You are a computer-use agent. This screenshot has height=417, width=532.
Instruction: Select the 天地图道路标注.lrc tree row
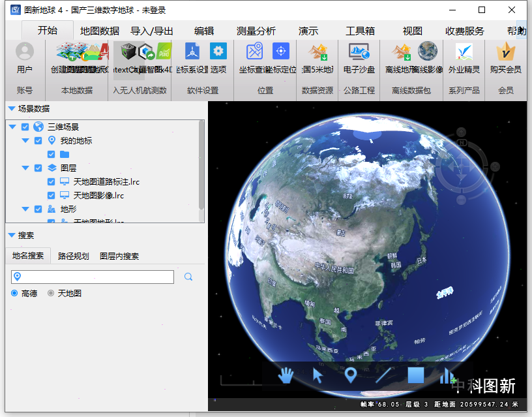point(106,181)
